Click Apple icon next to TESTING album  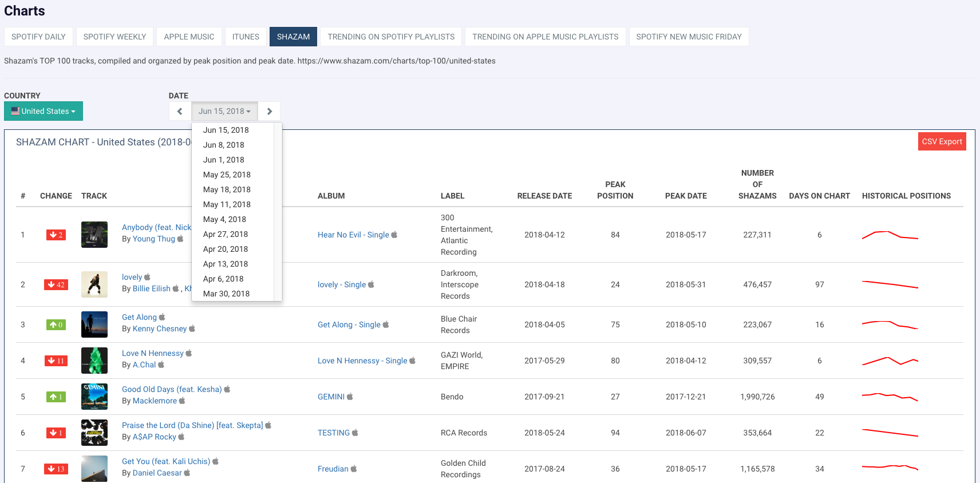(x=355, y=433)
